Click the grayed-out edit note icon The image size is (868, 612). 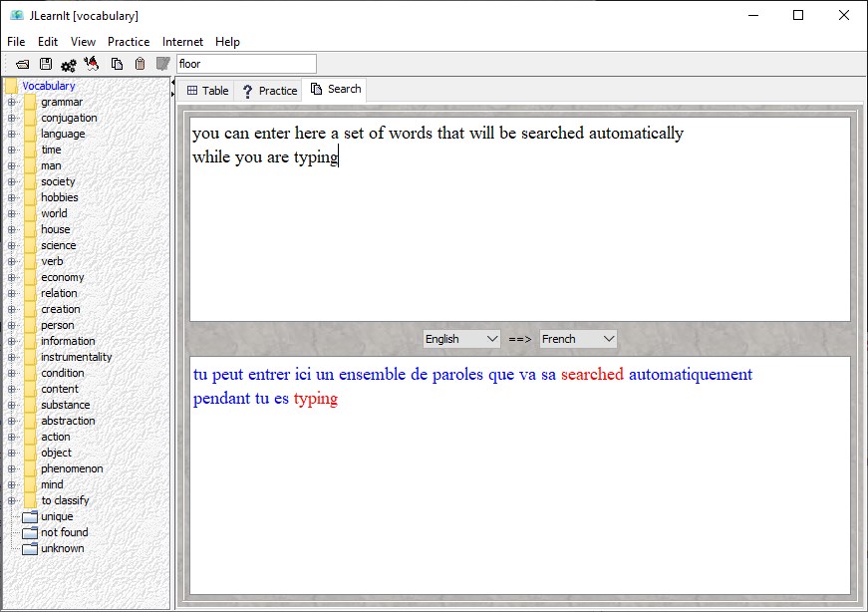tap(162, 64)
